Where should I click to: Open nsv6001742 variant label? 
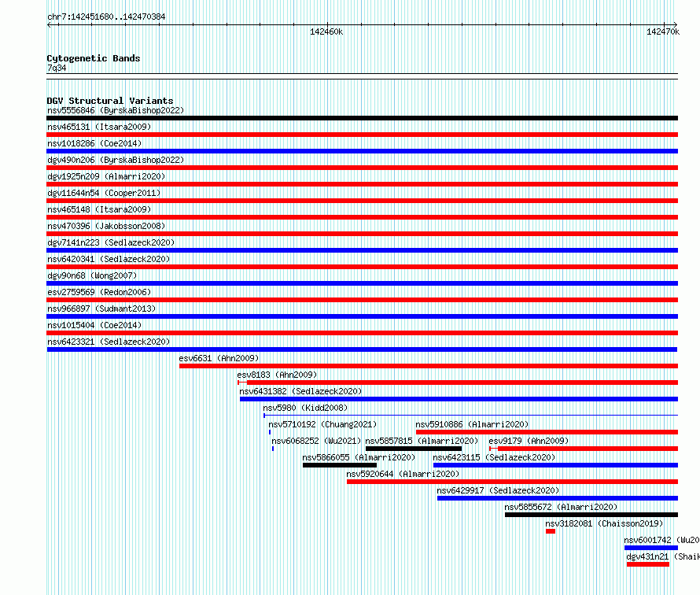pyautogui.click(x=661, y=540)
